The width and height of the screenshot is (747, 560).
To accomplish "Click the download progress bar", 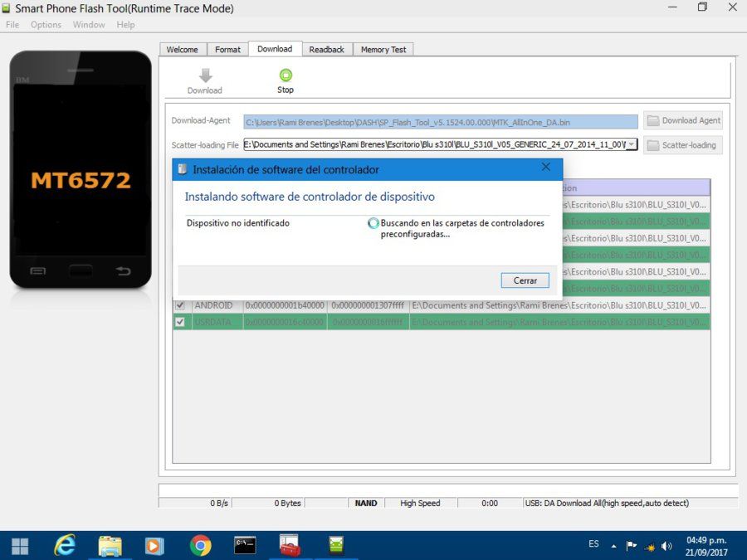I will tap(448, 490).
